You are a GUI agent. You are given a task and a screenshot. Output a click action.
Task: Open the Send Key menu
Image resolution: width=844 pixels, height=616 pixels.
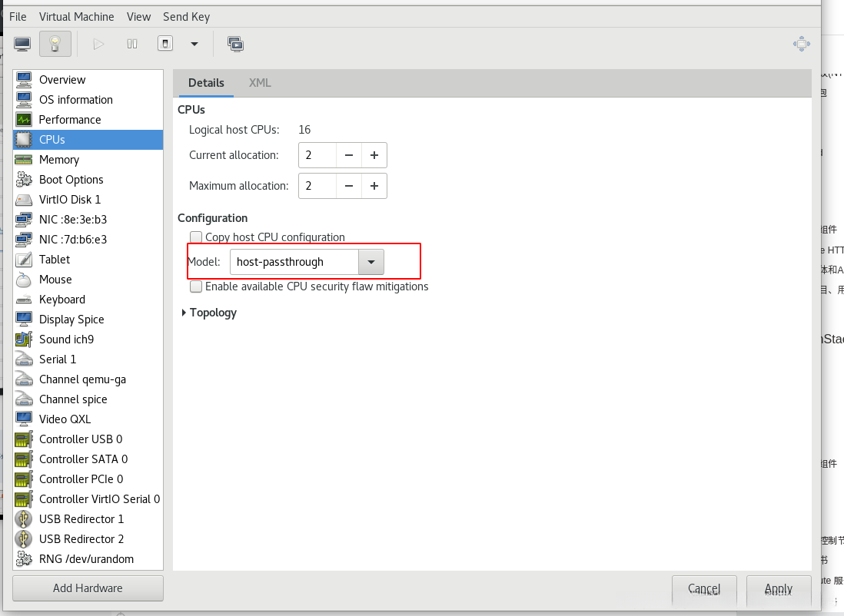(186, 17)
